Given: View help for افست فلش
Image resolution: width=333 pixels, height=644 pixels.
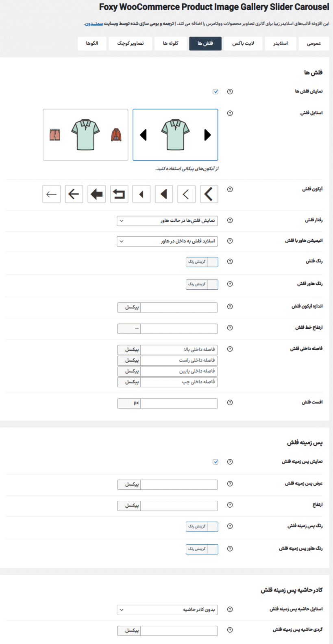Looking at the screenshot, I should (230, 402).
